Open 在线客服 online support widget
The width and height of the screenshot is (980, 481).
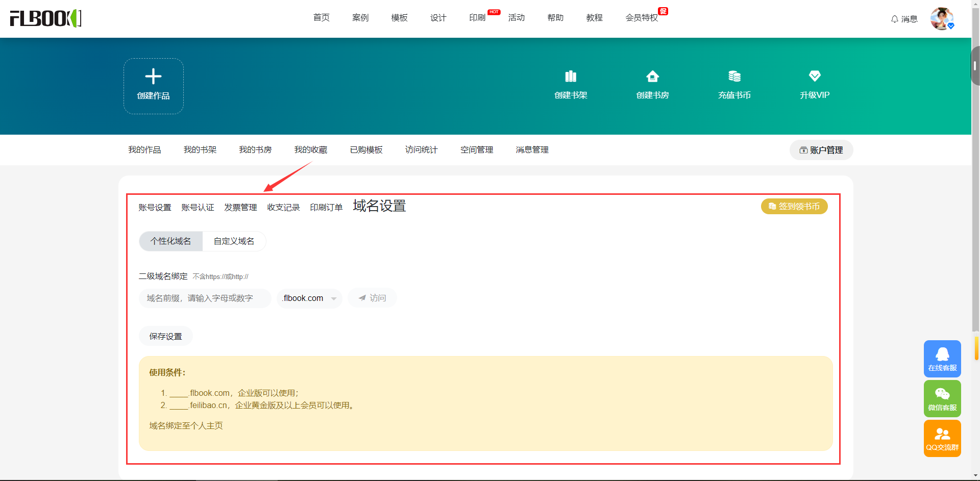click(x=942, y=359)
